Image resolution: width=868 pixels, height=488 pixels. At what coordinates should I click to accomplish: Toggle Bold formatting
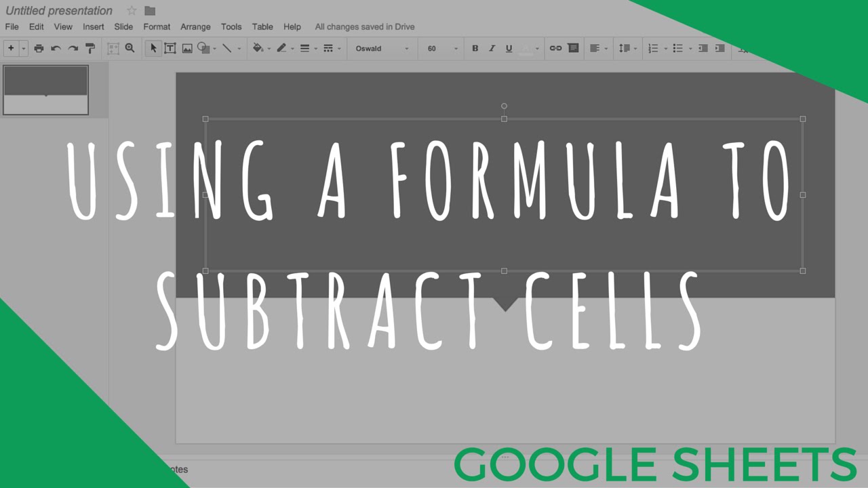tap(475, 48)
